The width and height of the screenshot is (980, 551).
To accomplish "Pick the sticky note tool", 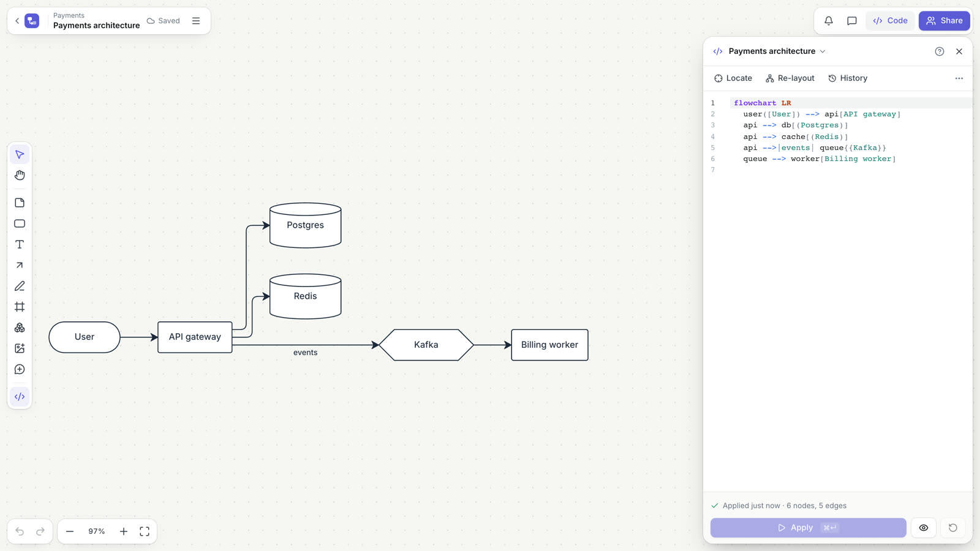I will [20, 203].
